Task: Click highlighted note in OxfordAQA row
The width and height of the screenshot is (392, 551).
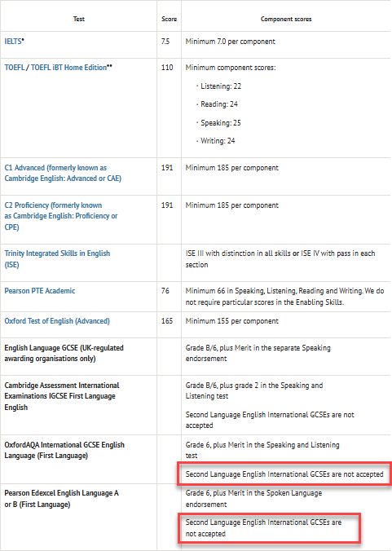Action: [x=284, y=474]
